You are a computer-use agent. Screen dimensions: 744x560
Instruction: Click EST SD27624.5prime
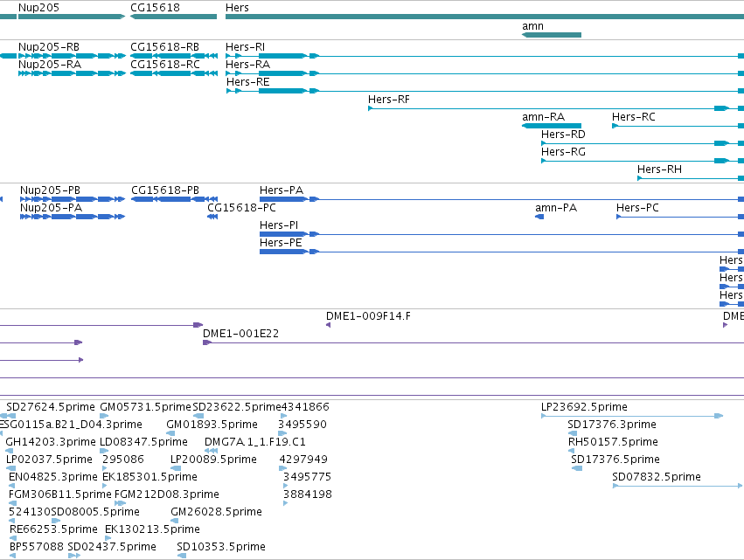tap(51, 407)
